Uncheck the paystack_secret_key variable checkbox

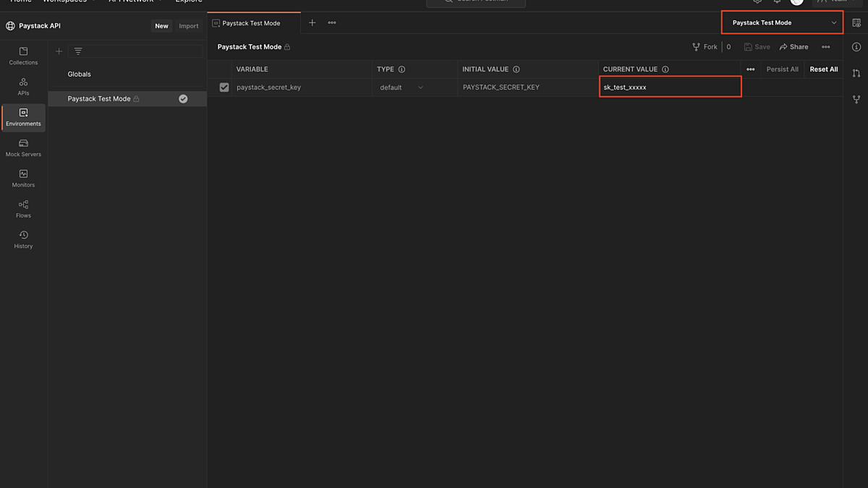point(224,87)
